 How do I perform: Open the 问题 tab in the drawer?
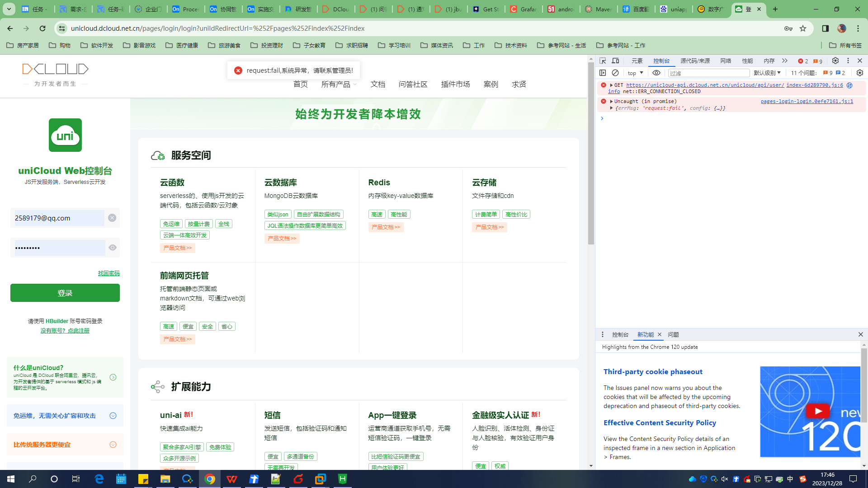[x=673, y=334]
